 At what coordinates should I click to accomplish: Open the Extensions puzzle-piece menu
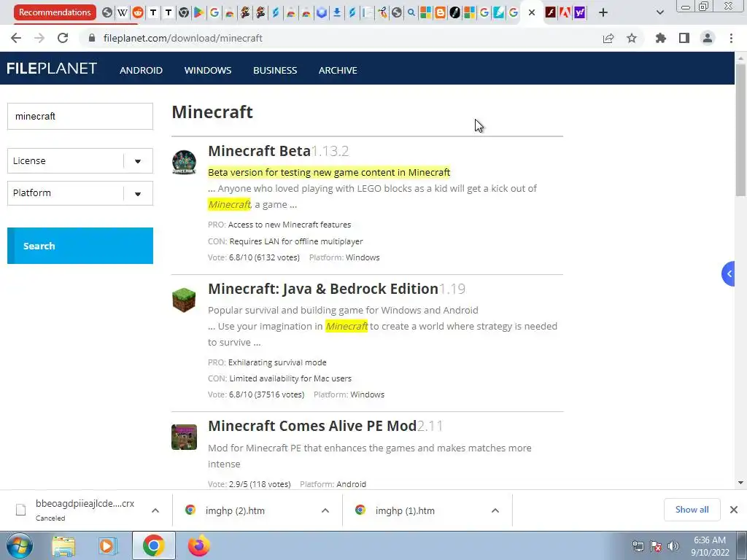click(661, 38)
